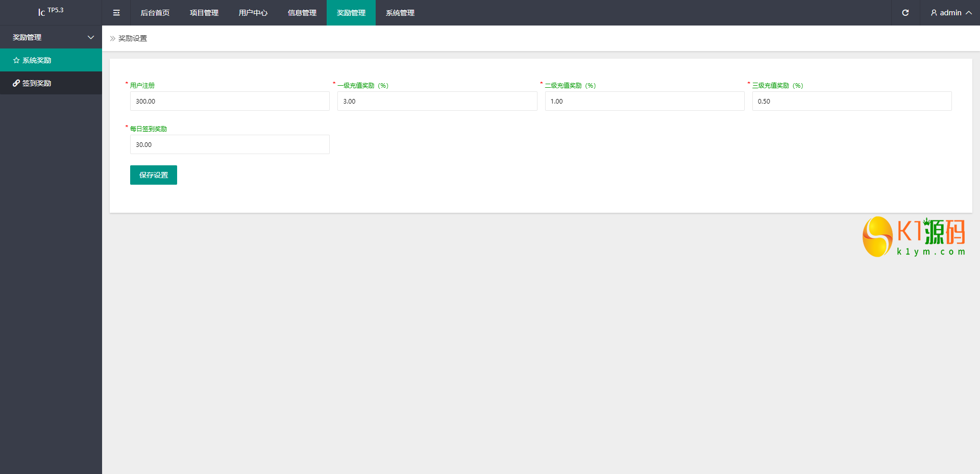Edit the 二级充值奖励 (%) input field
The height and width of the screenshot is (474, 980).
(645, 101)
